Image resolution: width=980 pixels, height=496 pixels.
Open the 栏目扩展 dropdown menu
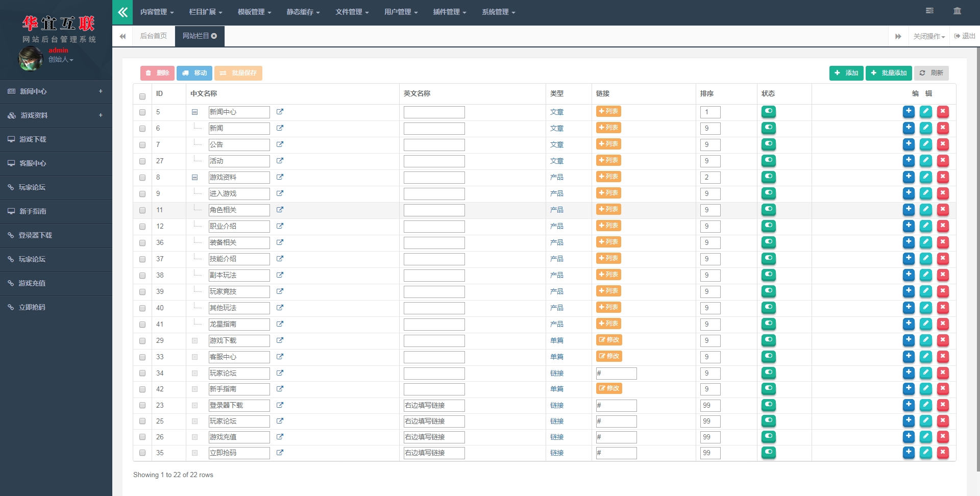pyautogui.click(x=206, y=12)
